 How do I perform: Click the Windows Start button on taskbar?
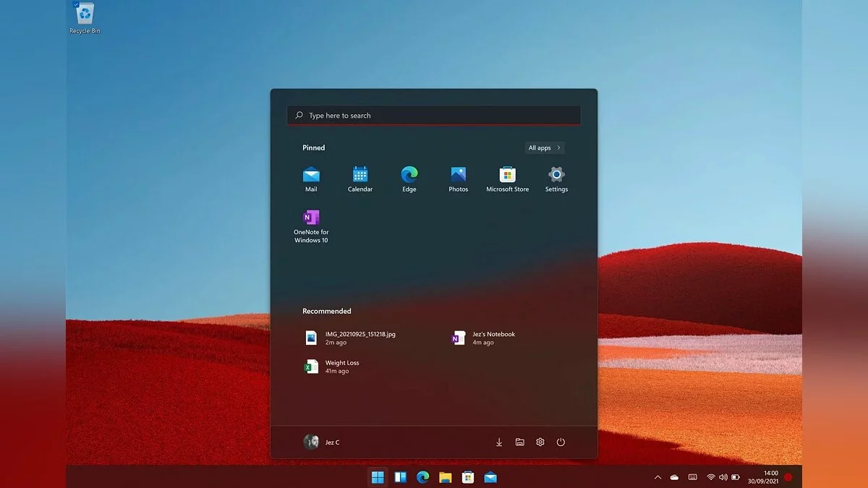pos(378,477)
